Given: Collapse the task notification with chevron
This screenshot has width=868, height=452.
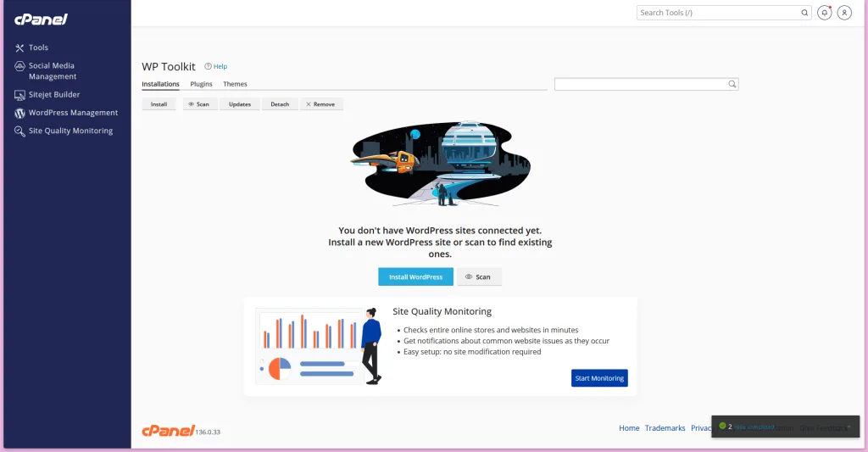Looking at the screenshot, I should pyautogui.click(x=849, y=427).
